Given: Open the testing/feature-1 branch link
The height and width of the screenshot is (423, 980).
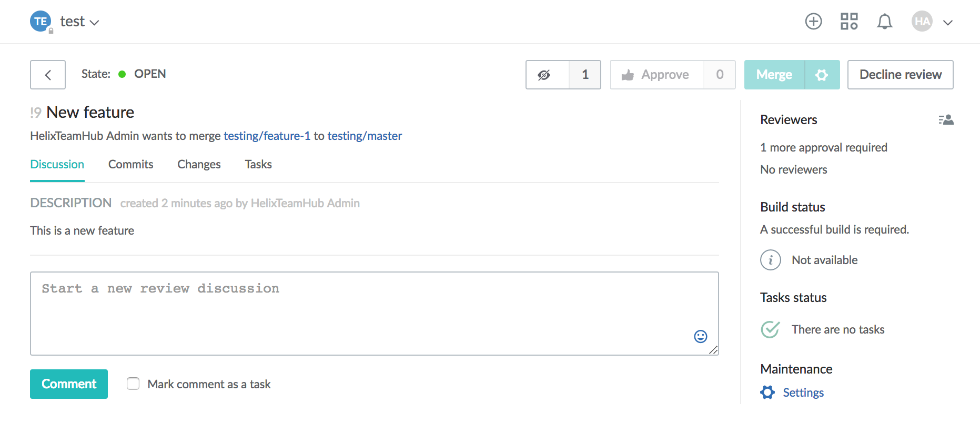Looking at the screenshot, I should pos(268,136).
